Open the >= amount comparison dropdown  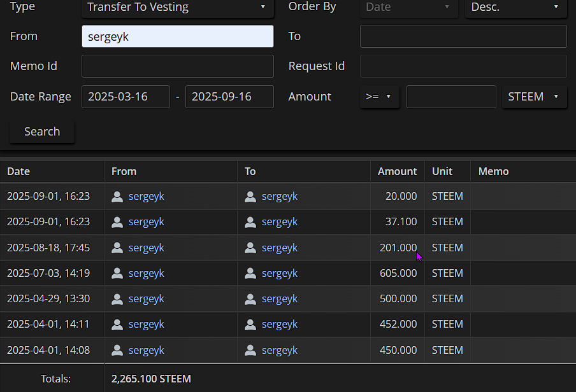380,97
